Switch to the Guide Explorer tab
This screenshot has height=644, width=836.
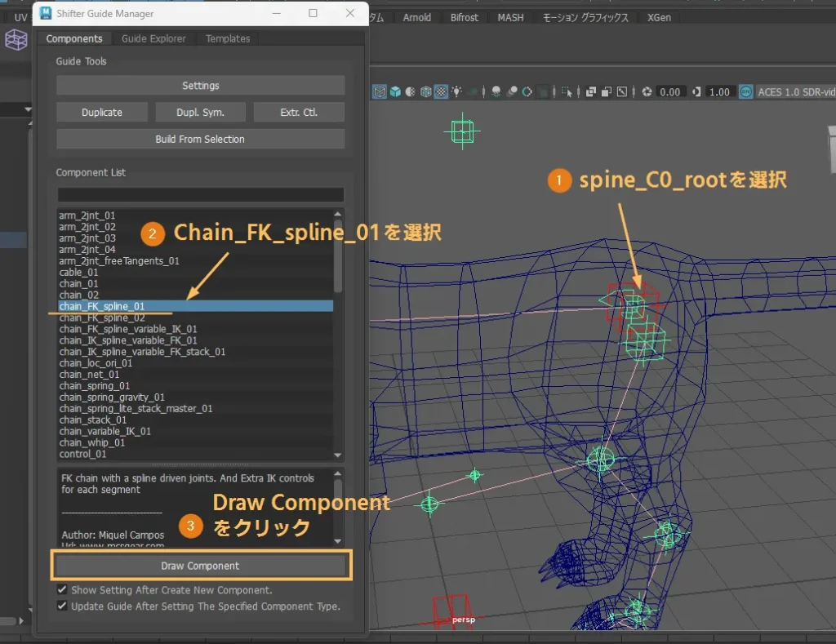(x=153, y=38)
